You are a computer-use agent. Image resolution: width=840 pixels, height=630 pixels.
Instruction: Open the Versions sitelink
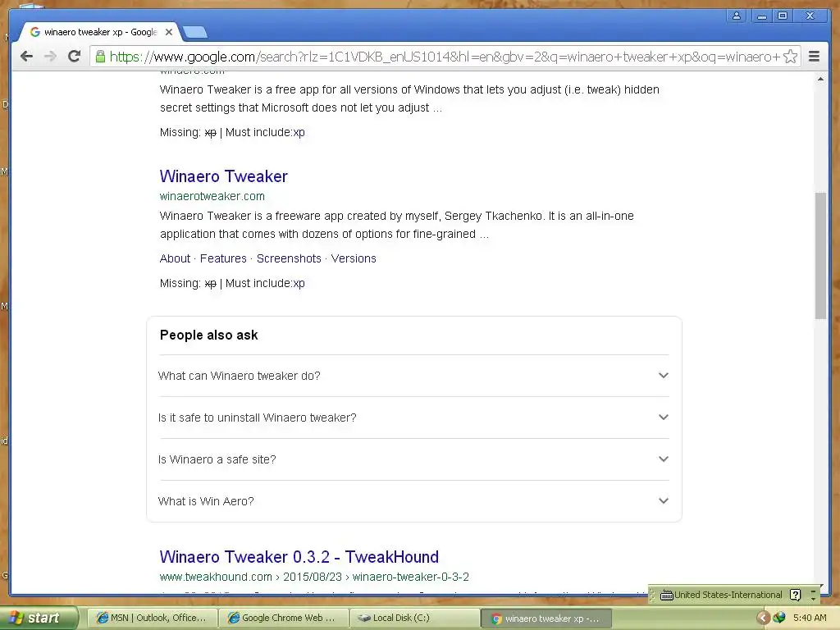(354, 258)
